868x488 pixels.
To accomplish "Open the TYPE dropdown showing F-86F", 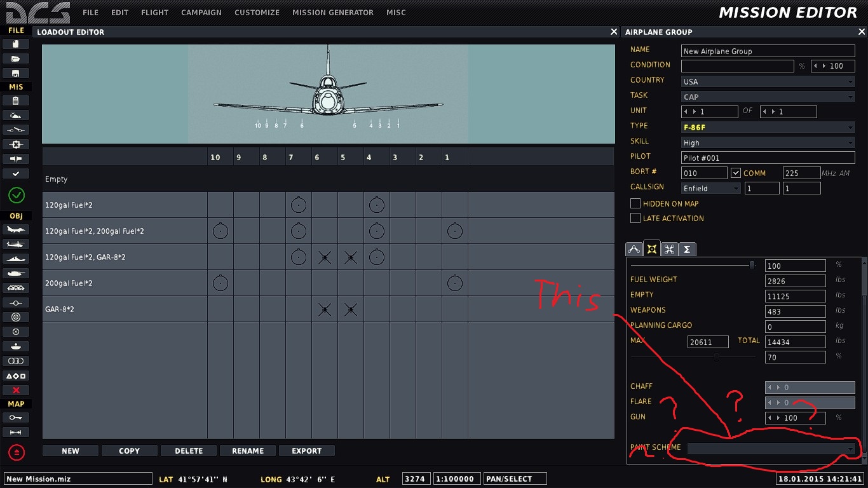I will (x=768, y=127).
